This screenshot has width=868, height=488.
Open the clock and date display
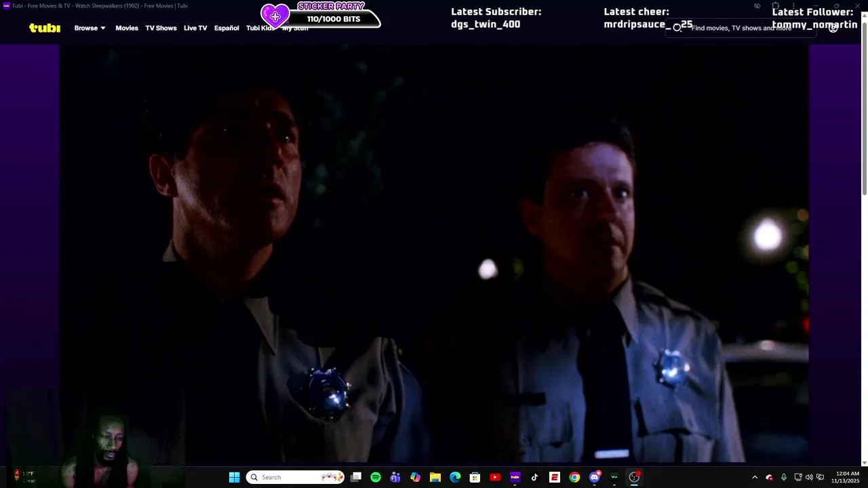[x=847, y=477]
